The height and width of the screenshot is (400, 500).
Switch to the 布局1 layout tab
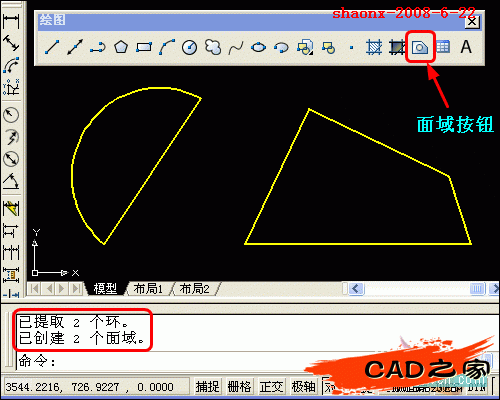148,289
